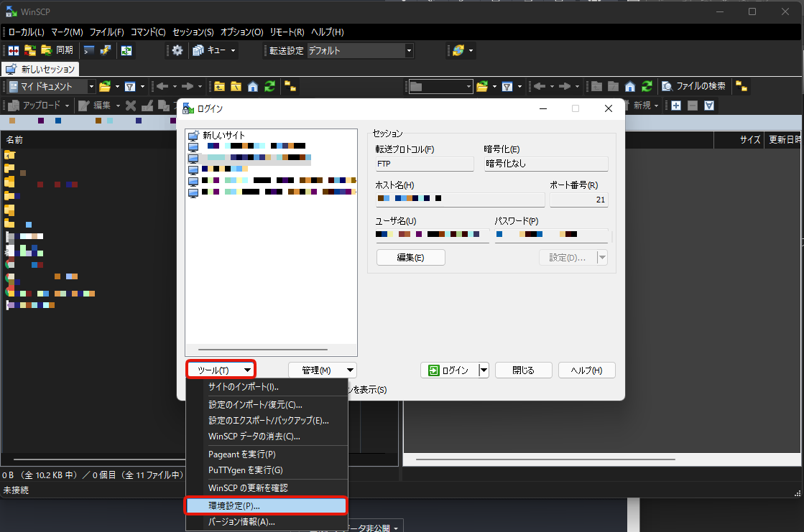
Task: Choose PuTTYgen を実行(G) menu entry
Action: coord(245,470)
